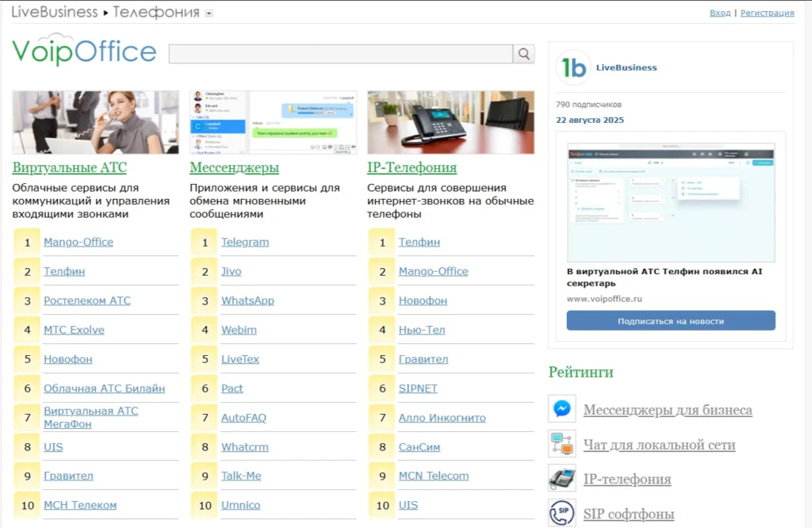Open UIS in Виртуальные АТС list
The width and height of the screenshot is (812, 528).
(53, 446)
